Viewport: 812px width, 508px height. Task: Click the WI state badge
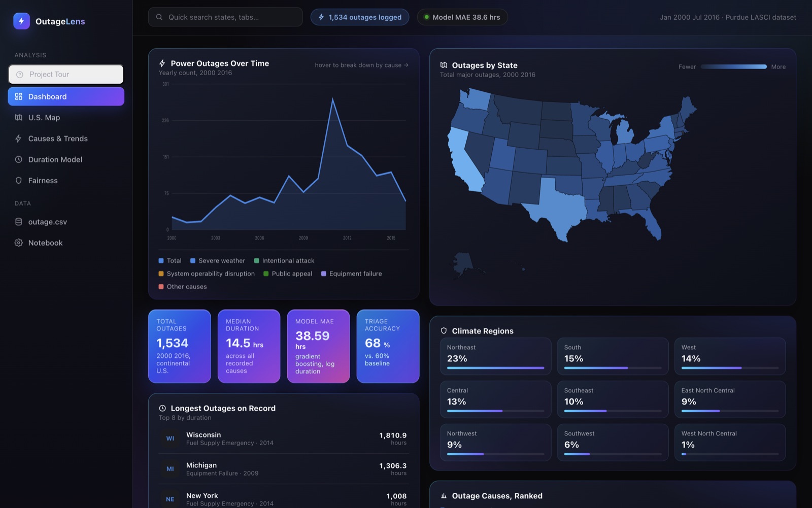tap(170, 438)
